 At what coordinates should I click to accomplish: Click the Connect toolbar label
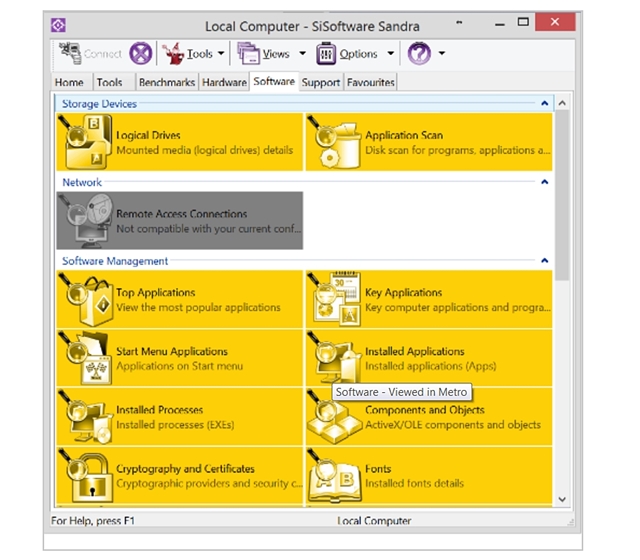(103, 54)
